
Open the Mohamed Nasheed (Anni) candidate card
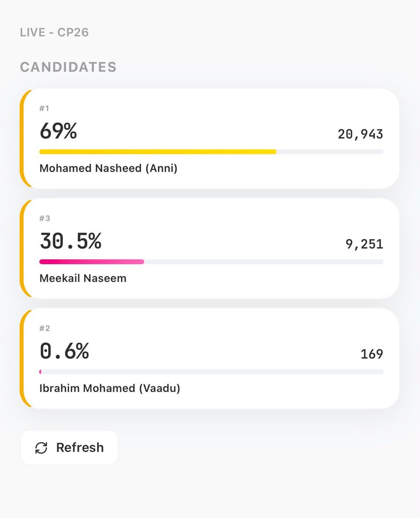(x=210, y=139)
